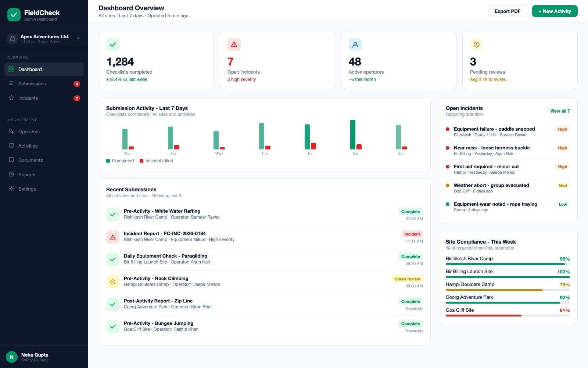
Task: Click the Under review status badge
Action: pos(407,279)
